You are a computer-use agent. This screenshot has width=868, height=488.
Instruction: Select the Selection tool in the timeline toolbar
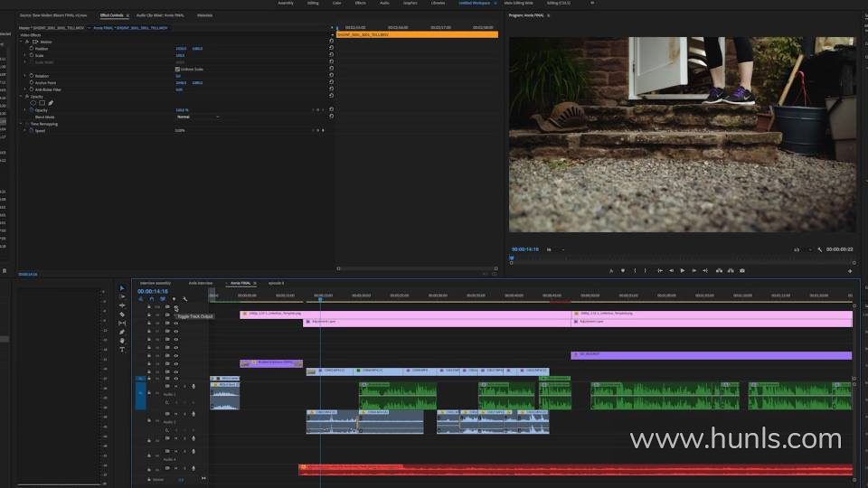[x=122, y=287]
